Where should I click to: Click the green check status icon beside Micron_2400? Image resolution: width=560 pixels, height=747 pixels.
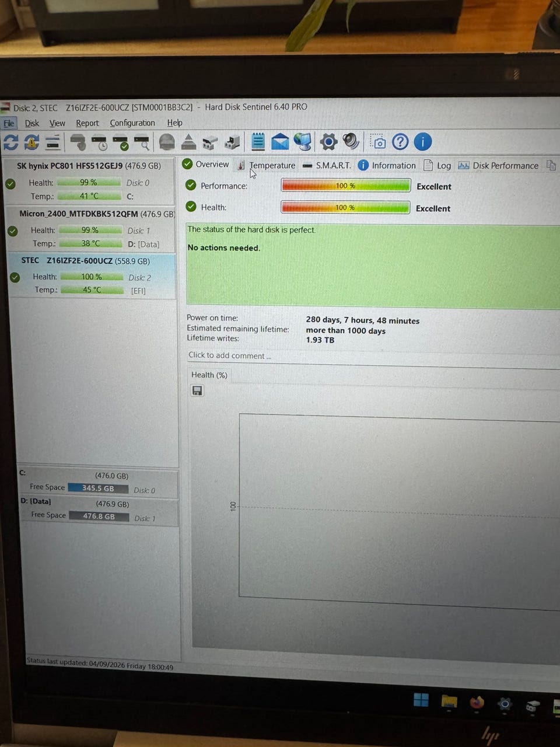click(13, 231)
